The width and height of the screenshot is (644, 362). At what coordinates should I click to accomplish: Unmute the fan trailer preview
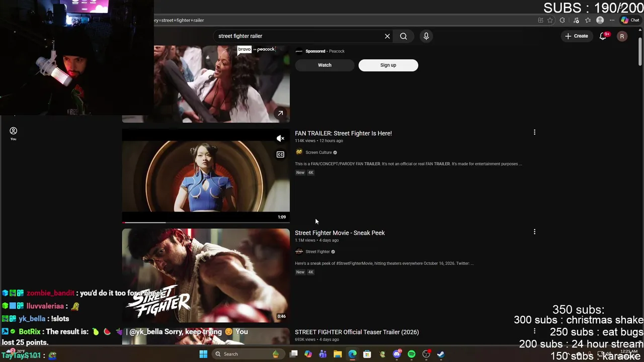280,138
